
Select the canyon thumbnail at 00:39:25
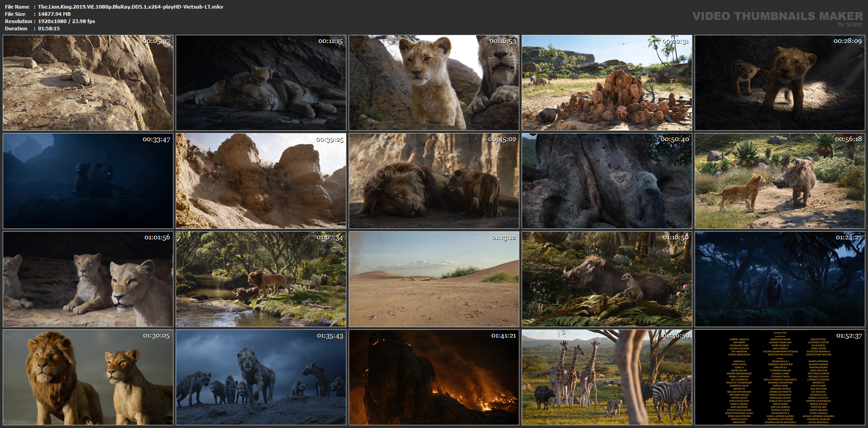point(261,181)
